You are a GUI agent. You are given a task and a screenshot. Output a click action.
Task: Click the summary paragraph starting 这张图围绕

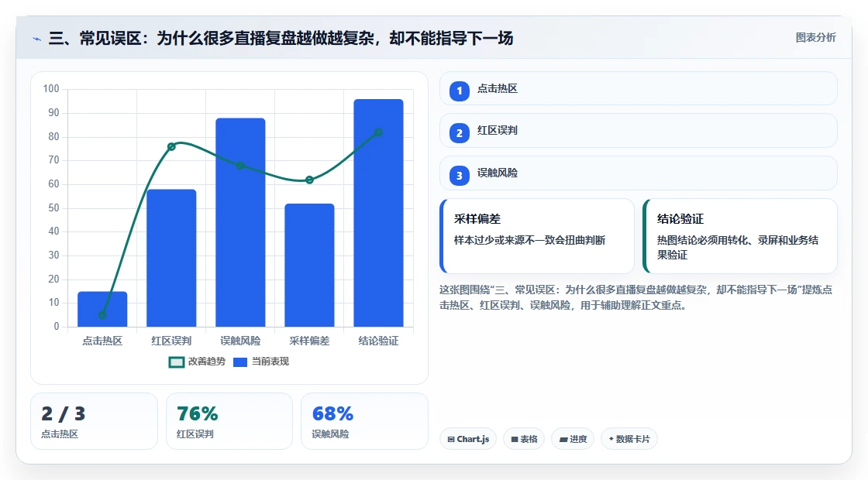636,297
